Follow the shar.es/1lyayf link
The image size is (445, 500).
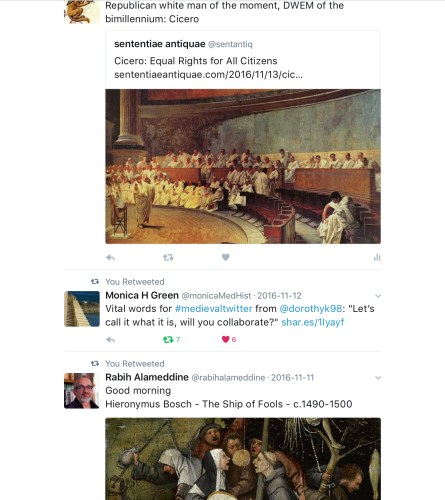[313, 322]
